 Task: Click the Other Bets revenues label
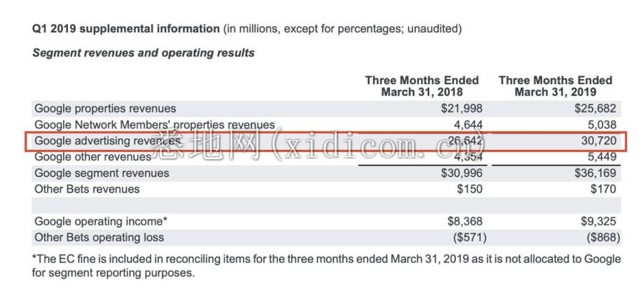click(87, 189)
